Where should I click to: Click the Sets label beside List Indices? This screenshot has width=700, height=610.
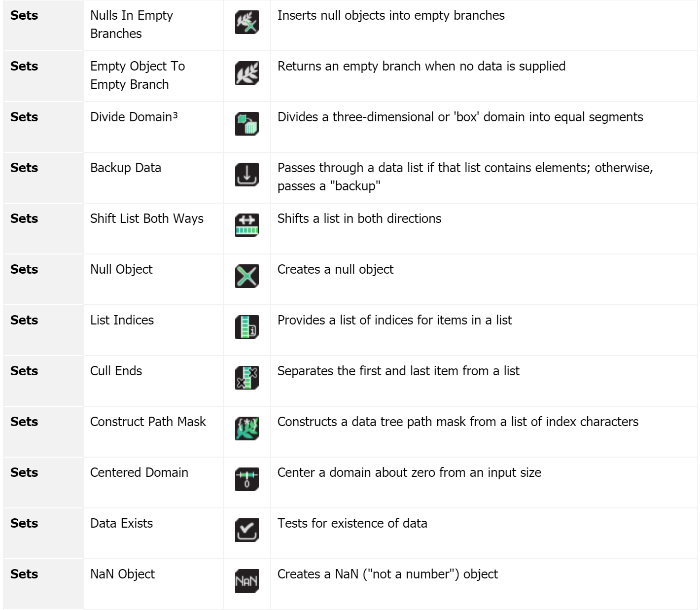click(x=24, y=320)
